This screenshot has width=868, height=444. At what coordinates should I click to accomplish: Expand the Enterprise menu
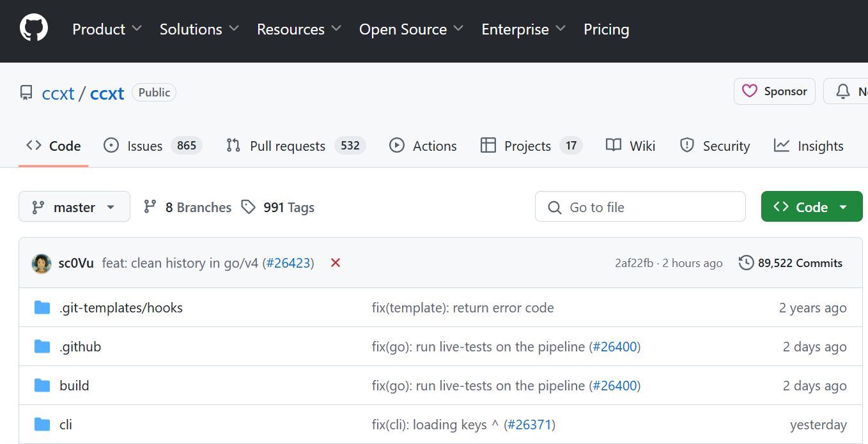(523, 29)
